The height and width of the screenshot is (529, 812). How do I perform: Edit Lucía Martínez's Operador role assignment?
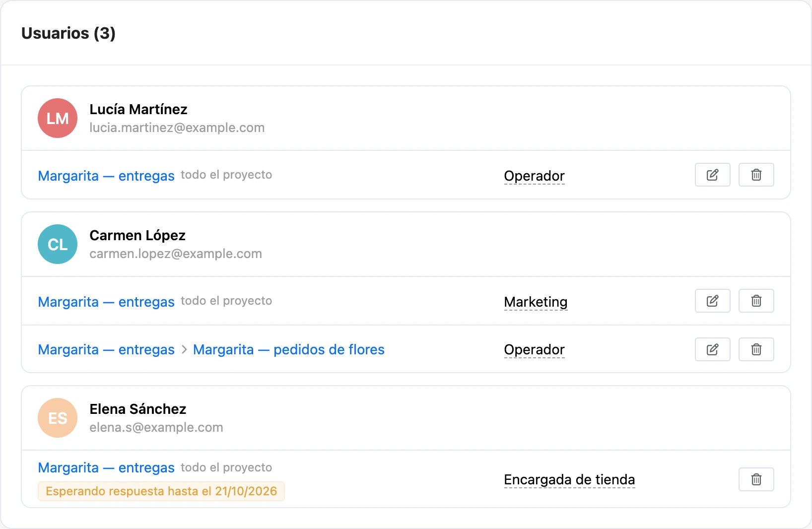point(712,175)
